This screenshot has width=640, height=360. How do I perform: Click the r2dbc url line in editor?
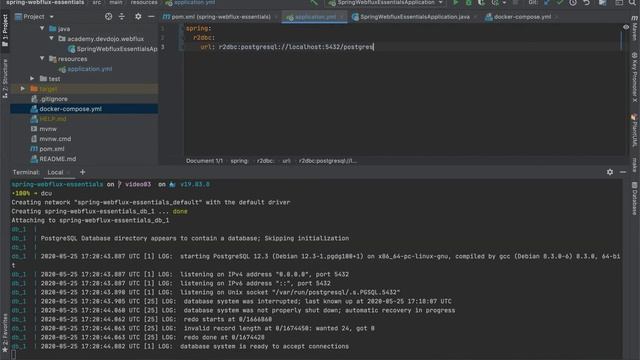287,47
